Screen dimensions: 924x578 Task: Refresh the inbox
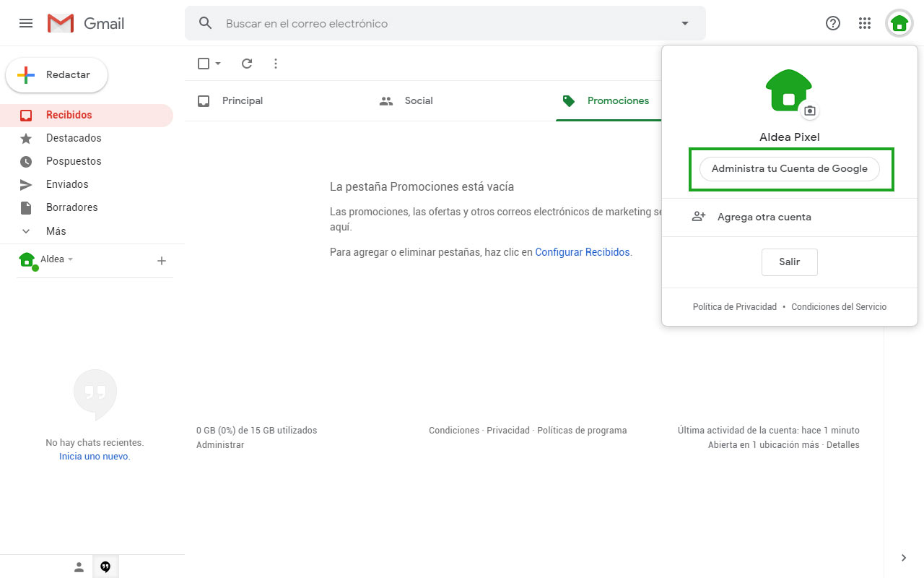point(247,64)
